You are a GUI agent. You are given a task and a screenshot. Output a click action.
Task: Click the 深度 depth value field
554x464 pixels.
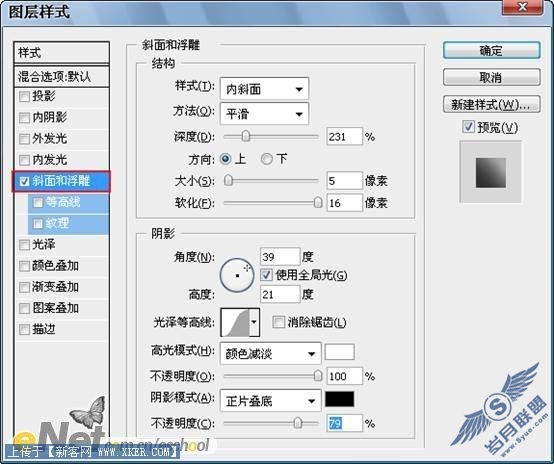click(344, 136)
